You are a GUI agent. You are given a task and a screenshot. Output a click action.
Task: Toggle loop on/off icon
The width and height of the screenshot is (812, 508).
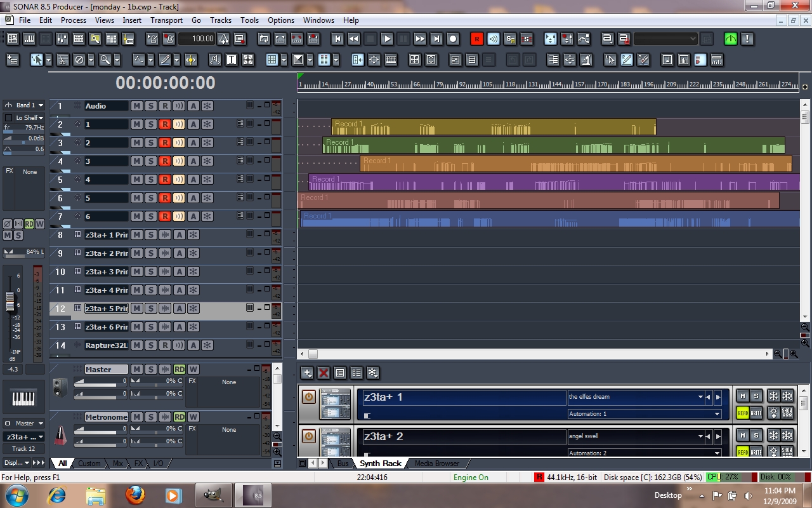click(264, 39)
